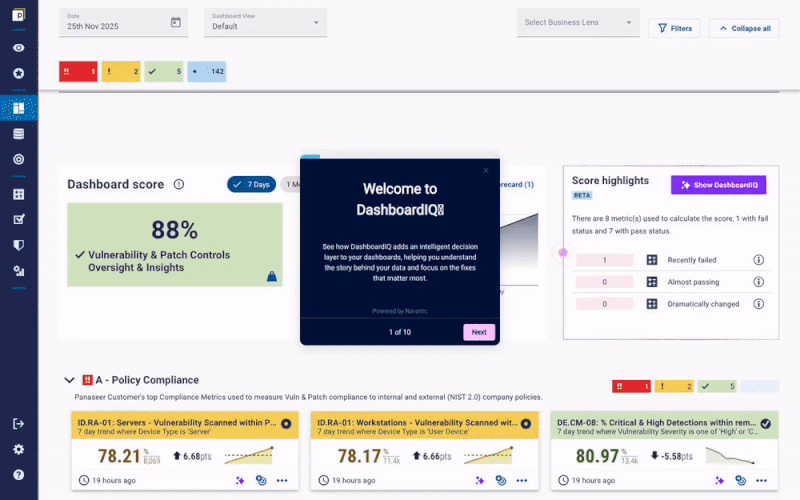Select the dashboards icon in sidebar

(x=19, y=108)
